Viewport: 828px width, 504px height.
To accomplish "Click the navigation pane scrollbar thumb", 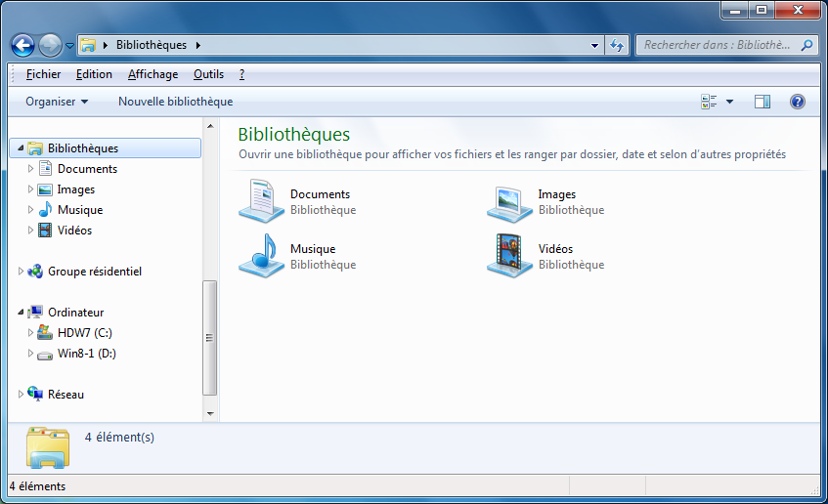I will coord(209,338).
